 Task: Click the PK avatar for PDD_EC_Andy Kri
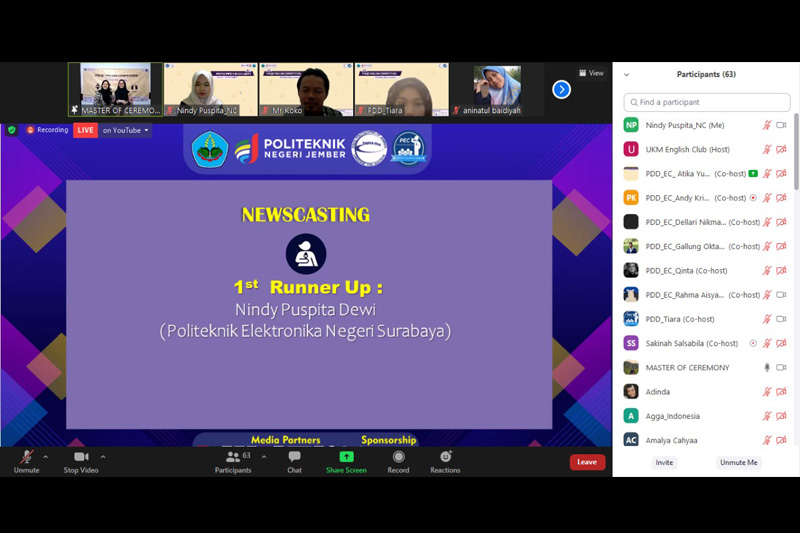pos(631,198)
